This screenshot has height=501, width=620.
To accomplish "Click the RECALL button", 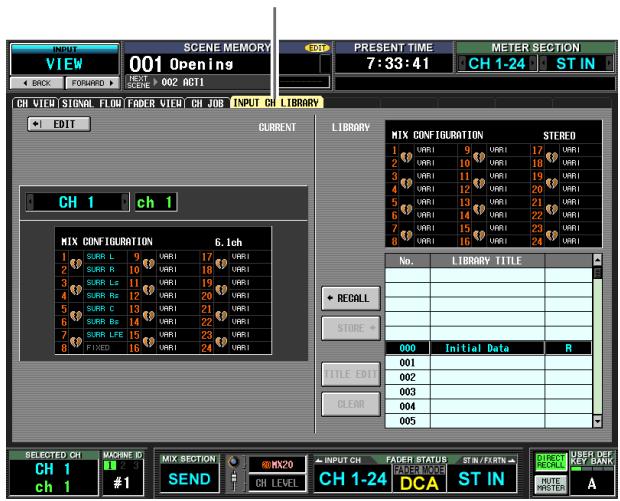I will pos(351,298).
